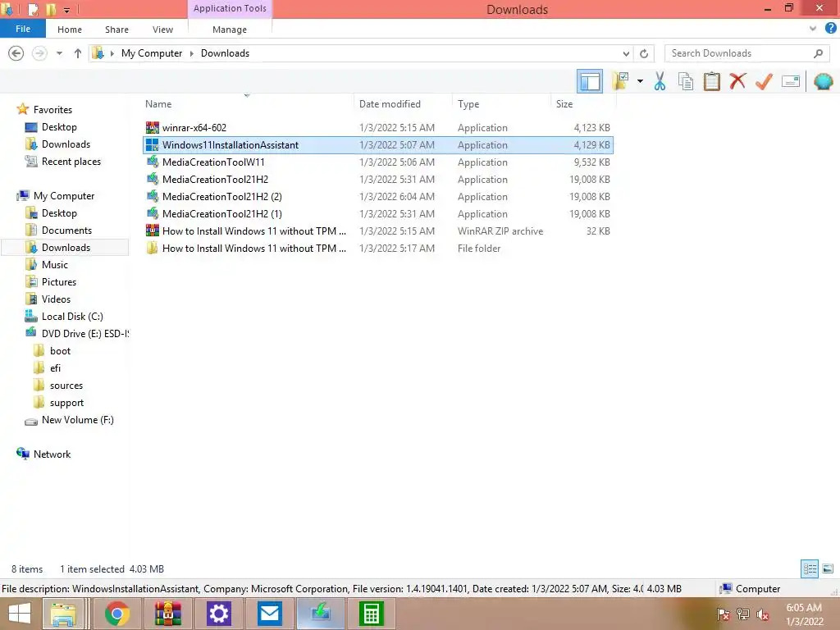Switch to the Home ribbon tab
Screen dimensions: 840x630
[70, 30]
